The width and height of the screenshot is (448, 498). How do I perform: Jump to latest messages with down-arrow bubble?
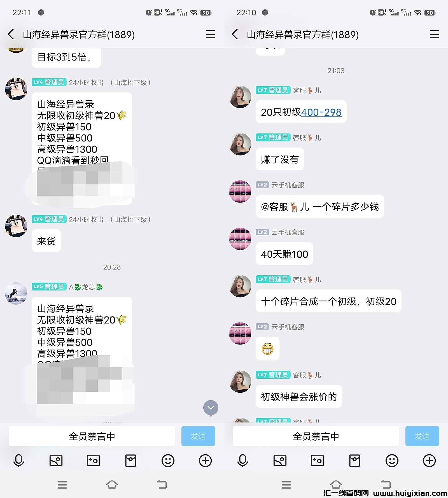point(211,408)
